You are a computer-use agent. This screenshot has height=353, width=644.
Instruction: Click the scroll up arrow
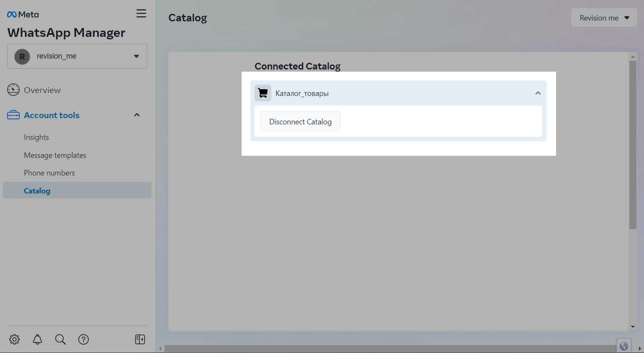[x=633, y=57]
